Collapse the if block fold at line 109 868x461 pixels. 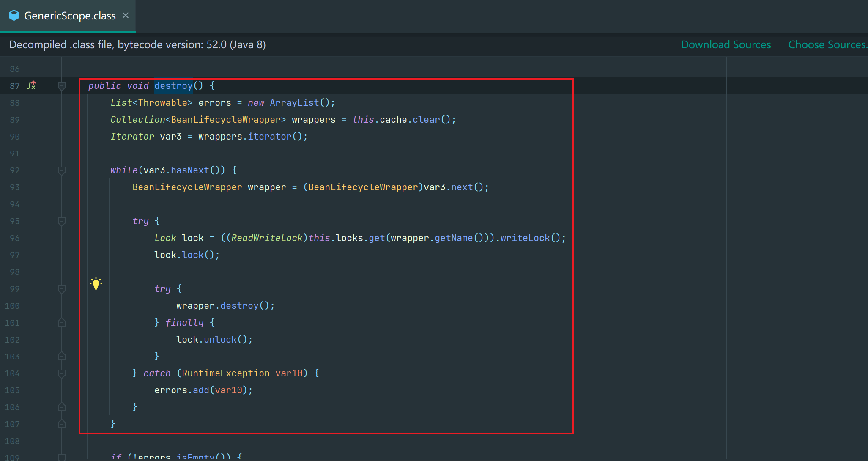(x=62, y=457)
